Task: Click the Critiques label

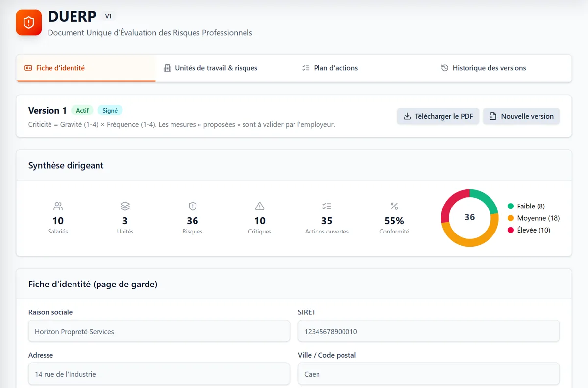Action: click(260, 232)
